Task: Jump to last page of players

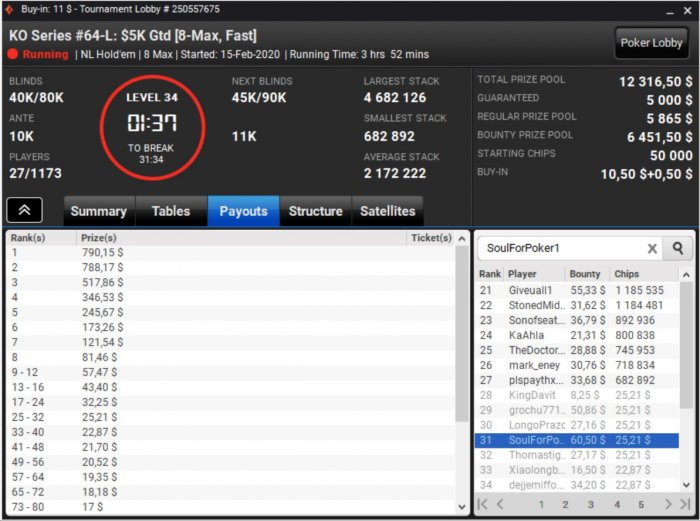Action: [685, 504]
